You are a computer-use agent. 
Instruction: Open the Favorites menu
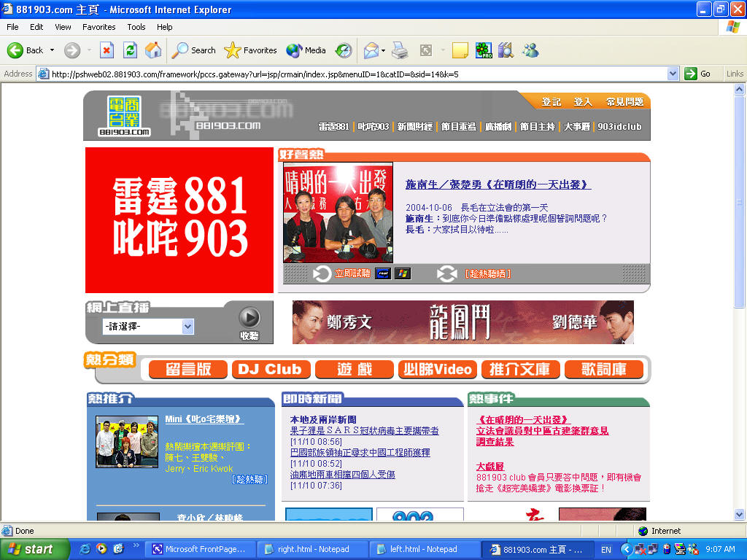pyautogui.click(x=98, y=27)
